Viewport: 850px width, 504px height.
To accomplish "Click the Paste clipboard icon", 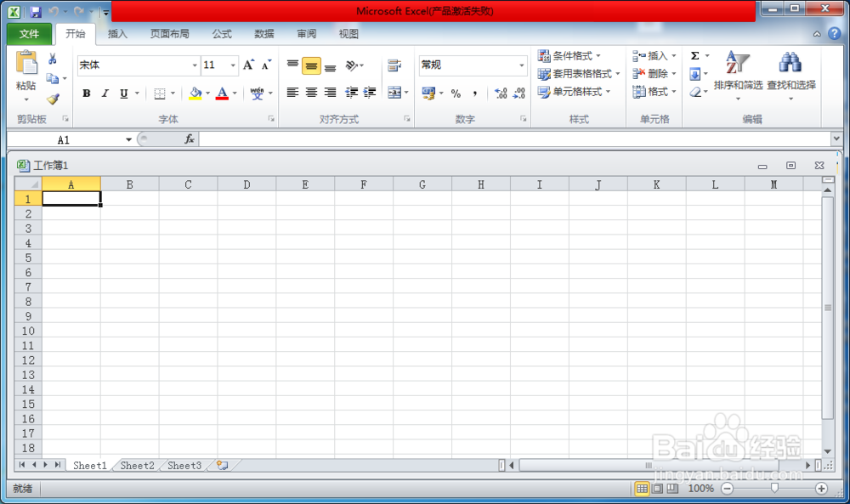I will coord(26,62).
